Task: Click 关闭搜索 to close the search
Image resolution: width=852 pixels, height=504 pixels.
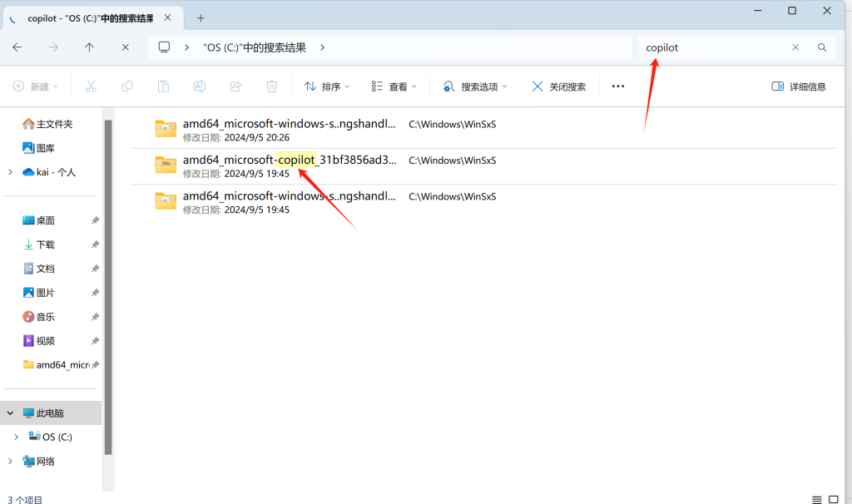Action: coord(558,86)
